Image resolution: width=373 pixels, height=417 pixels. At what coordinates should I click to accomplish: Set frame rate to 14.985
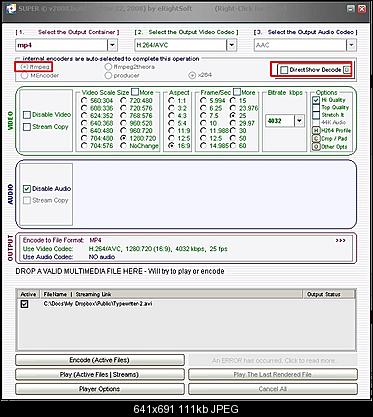tap(203, 146)
